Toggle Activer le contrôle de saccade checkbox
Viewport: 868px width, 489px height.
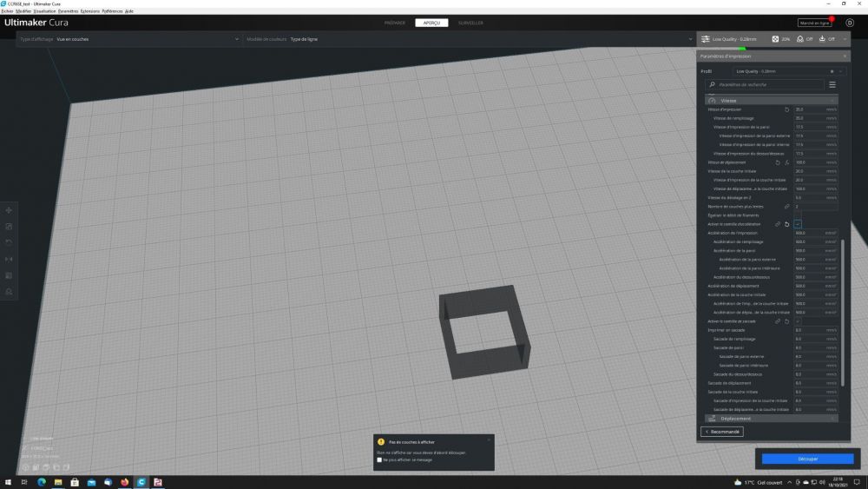[x=798, y=321]
